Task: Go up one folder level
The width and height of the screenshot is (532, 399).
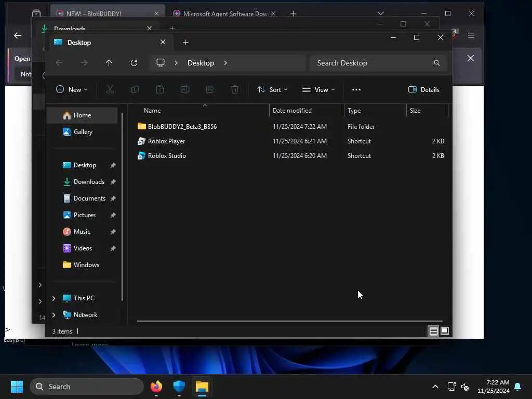Action: tap(109, 63)
